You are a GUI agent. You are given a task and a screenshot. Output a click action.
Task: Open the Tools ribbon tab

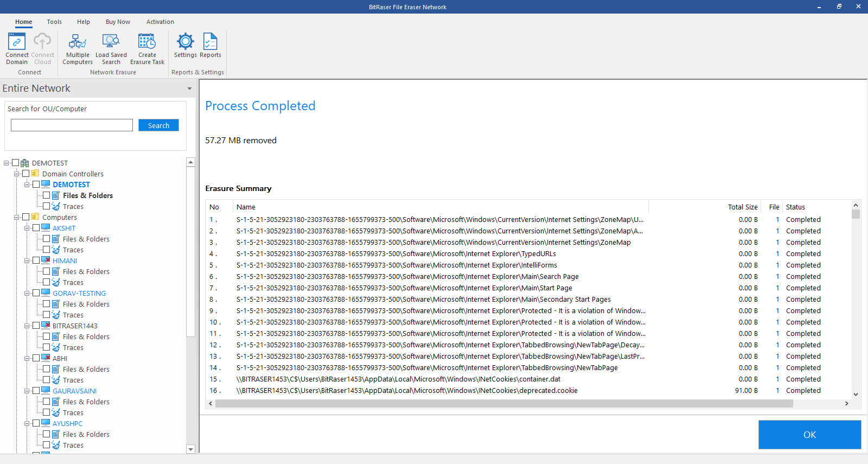point(54,22)
